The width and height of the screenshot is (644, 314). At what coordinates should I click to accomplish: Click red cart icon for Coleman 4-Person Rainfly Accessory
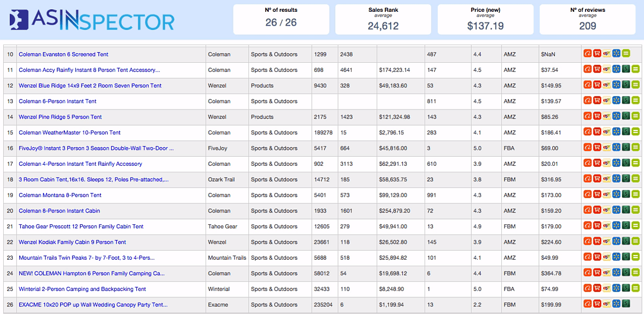(597, 163)
